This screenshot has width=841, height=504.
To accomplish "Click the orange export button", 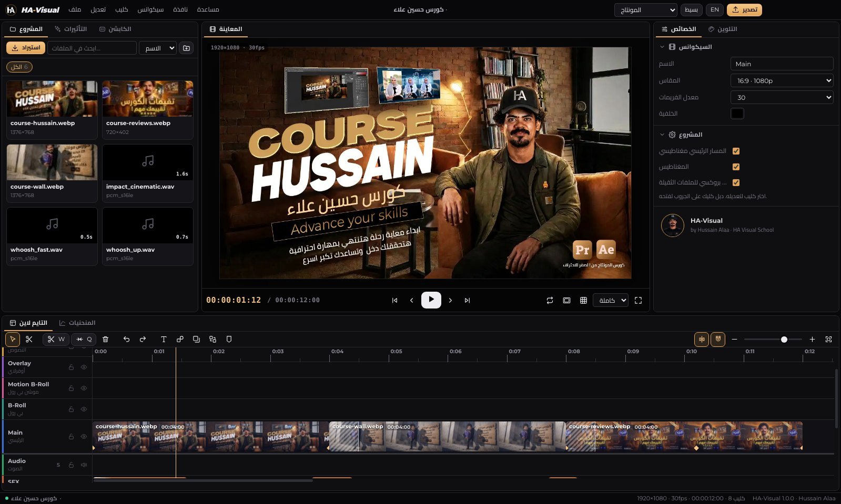I will point(744,9).
